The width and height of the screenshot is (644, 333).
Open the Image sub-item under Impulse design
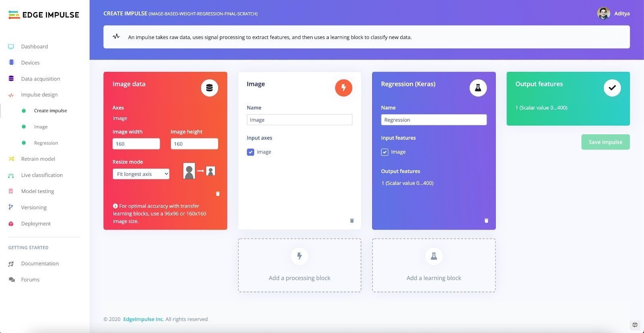(x=41, y=127)
